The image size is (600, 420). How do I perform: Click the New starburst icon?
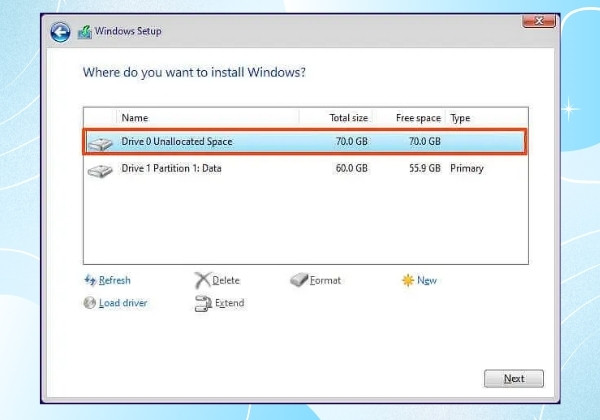pos(408,280)
